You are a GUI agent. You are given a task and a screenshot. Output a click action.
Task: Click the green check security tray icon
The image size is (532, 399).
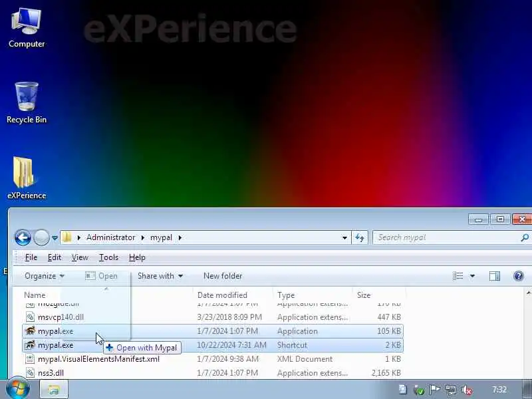coord(419,390)
